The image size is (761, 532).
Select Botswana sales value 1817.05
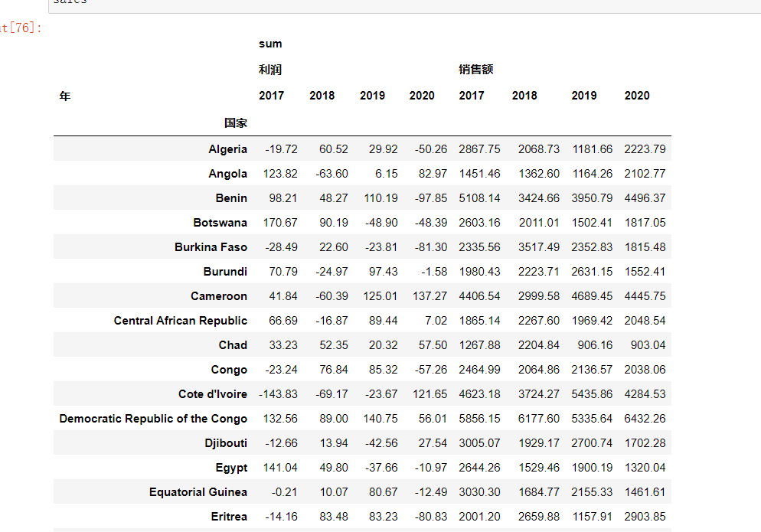(x=645, y=223)
